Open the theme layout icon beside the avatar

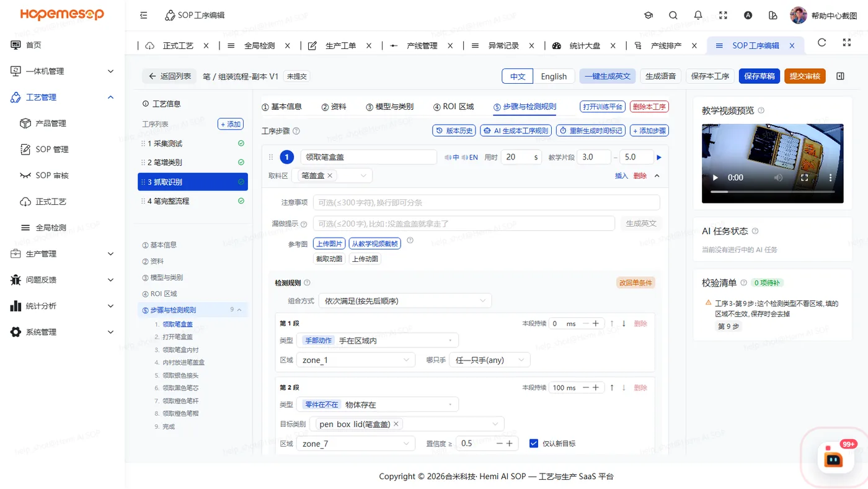773,15
